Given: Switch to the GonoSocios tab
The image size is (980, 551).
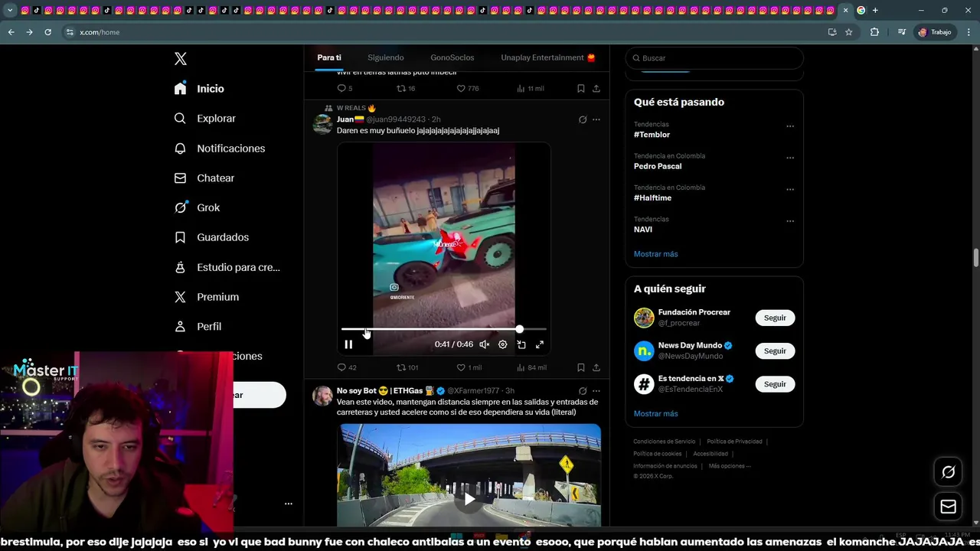Looking at the screenshot, I should point(452,57).
